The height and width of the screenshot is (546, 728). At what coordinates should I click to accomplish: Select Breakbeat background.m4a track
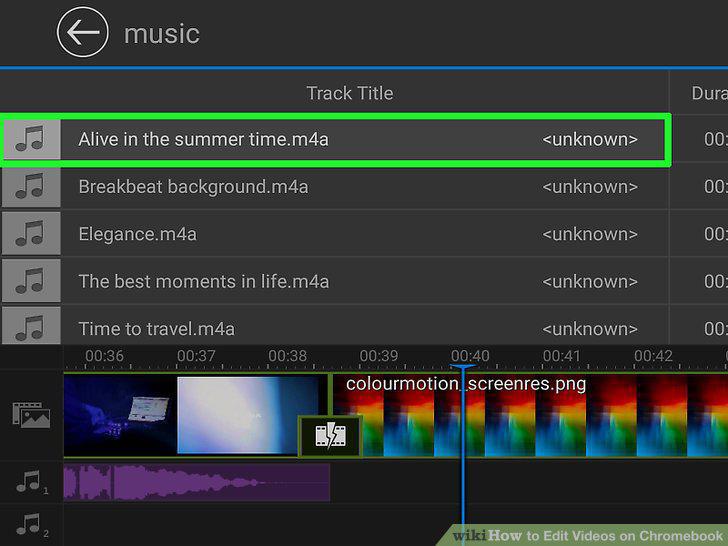(193, 187)
